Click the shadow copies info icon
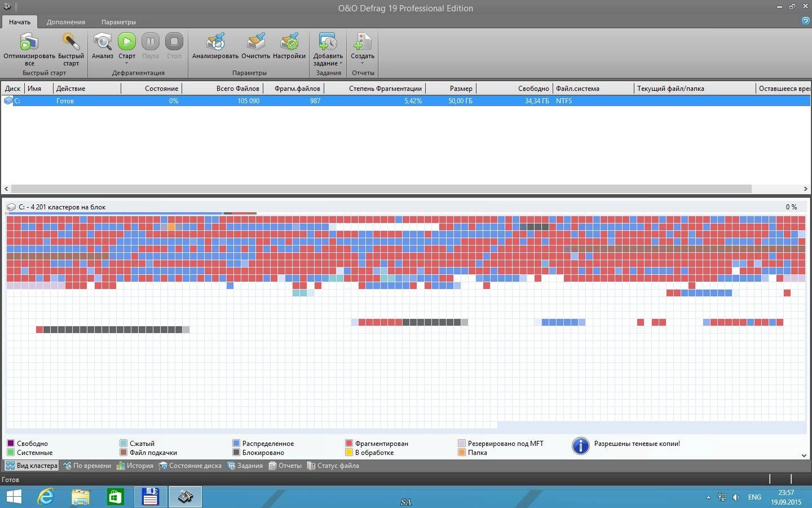This screenshot has width=812, height=508. (x=580, y=446)
